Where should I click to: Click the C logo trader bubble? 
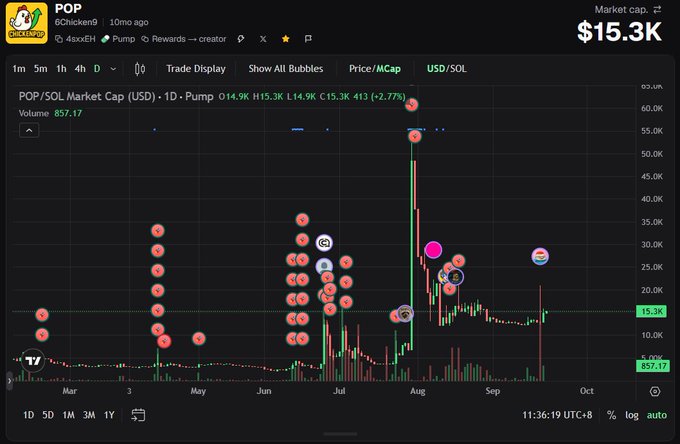pos(324,243)
